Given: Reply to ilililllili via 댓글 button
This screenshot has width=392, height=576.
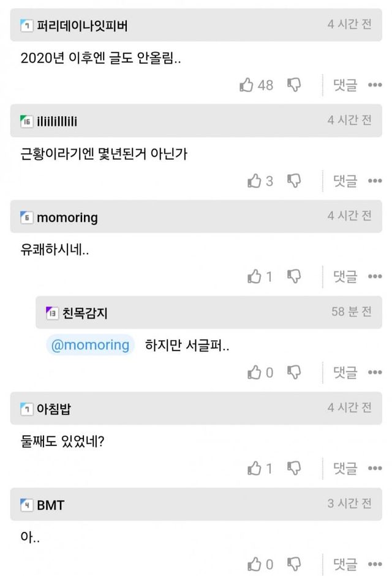Looking at the screenshot, I should [x=345, y=181].
